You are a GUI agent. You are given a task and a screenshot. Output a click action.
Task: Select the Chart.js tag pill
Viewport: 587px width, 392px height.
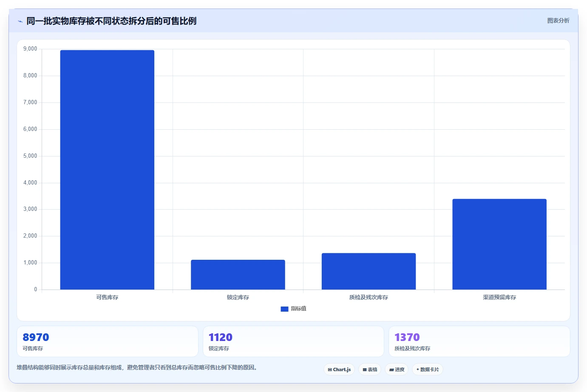[339, 369]
